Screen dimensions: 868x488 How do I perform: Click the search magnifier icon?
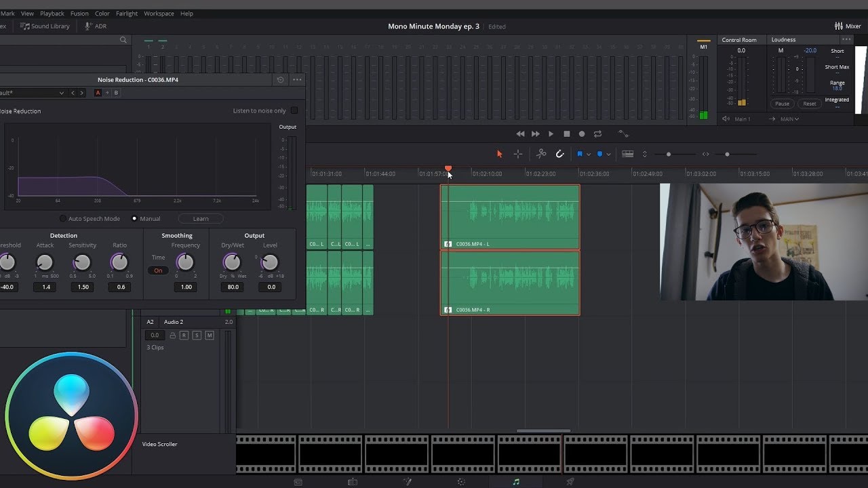123,40
